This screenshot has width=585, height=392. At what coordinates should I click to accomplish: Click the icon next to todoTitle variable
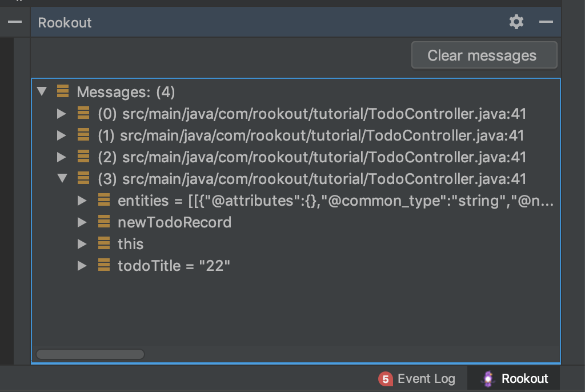pyautogui.click(x=104, y=265)
